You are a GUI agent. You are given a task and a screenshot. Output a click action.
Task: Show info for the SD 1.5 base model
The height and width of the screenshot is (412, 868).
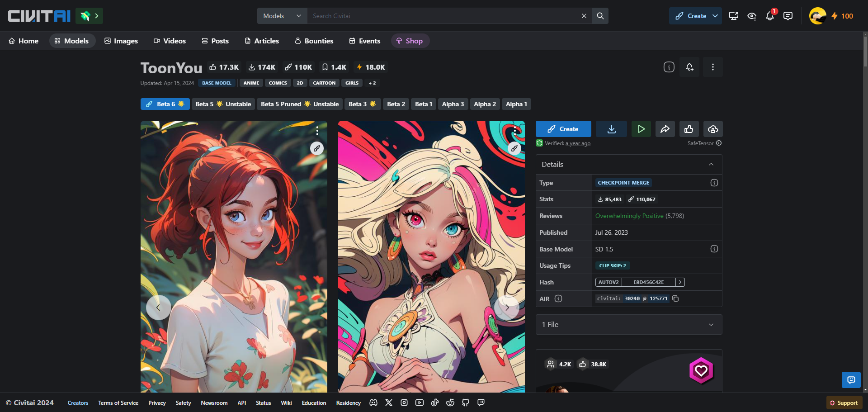point(714,249)
